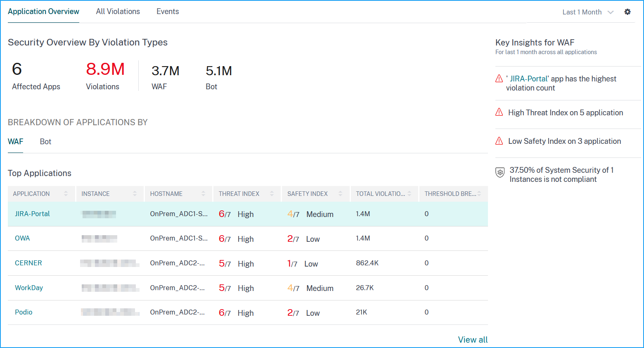
Task: Open the CERNER application link
Action: coord(28,263)
